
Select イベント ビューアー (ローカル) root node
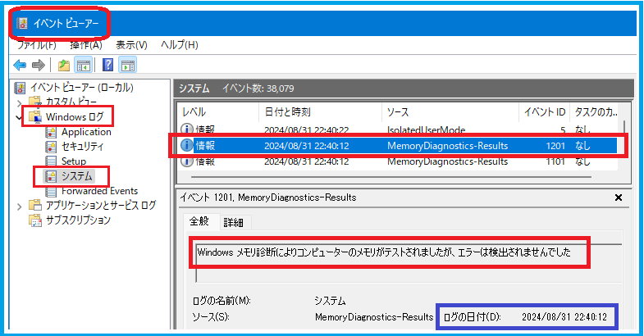pos(82,88)
